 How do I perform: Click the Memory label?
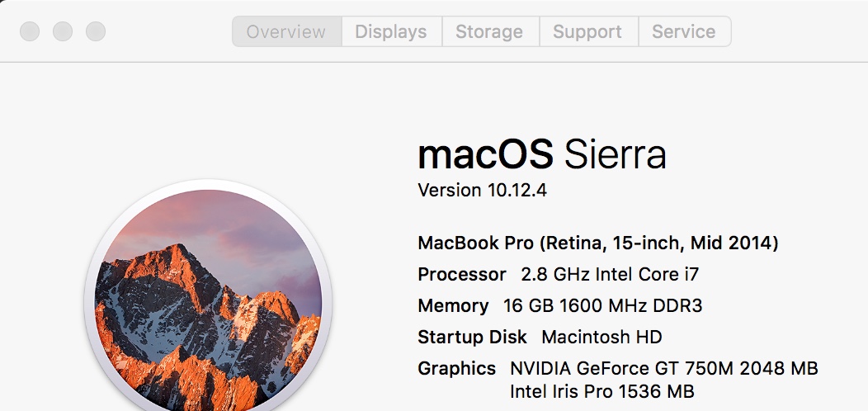[x=453, y=305]
